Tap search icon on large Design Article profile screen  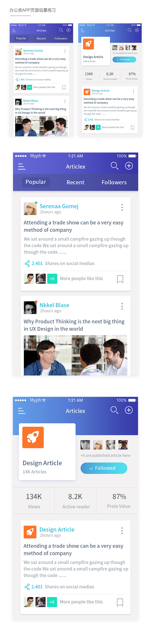click(114, 410)
